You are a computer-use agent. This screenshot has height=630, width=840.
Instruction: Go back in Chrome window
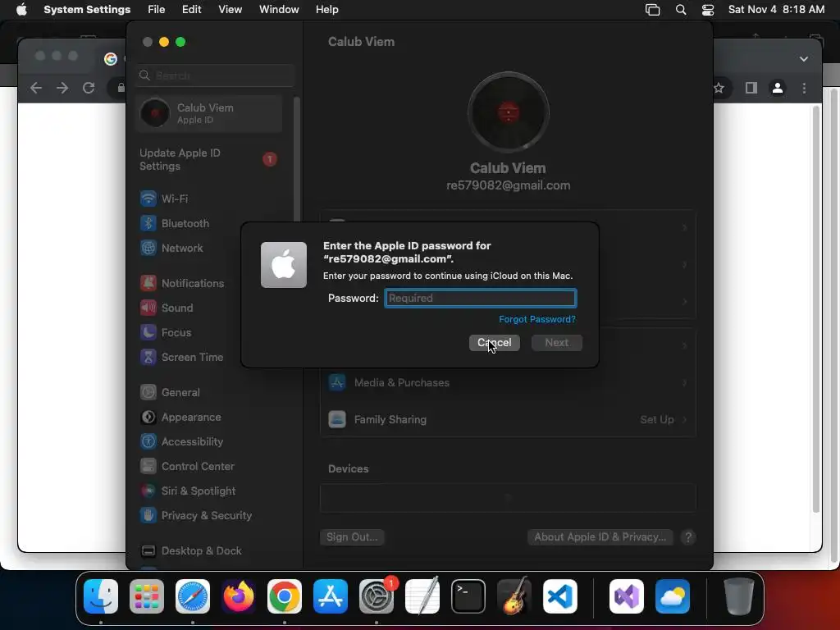[x=36, y=88]
